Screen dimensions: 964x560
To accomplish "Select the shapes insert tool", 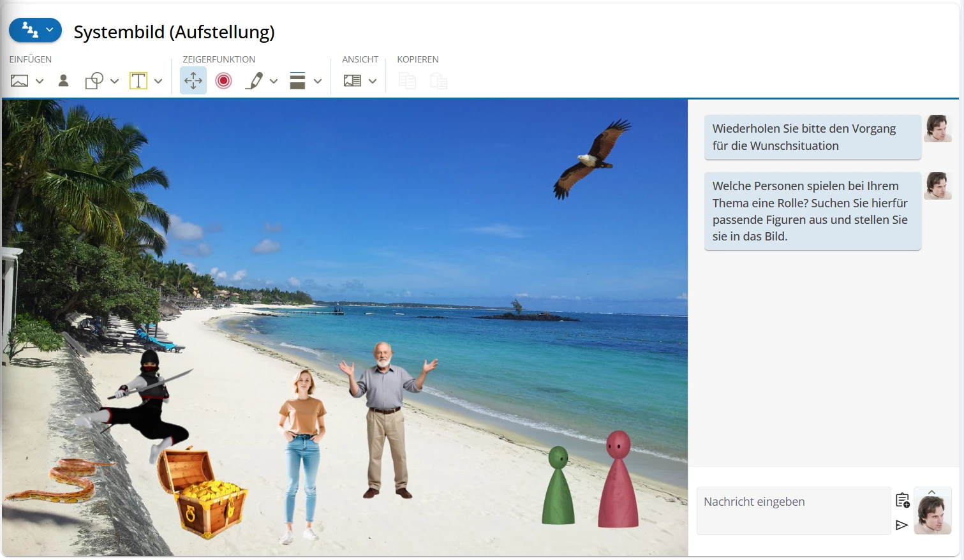I will click(94, 81).
